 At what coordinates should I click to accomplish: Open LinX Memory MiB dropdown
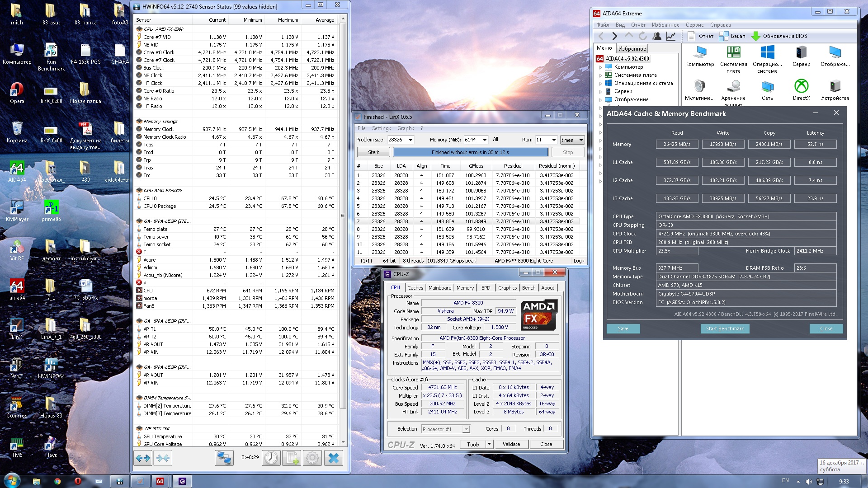(485, 140)
